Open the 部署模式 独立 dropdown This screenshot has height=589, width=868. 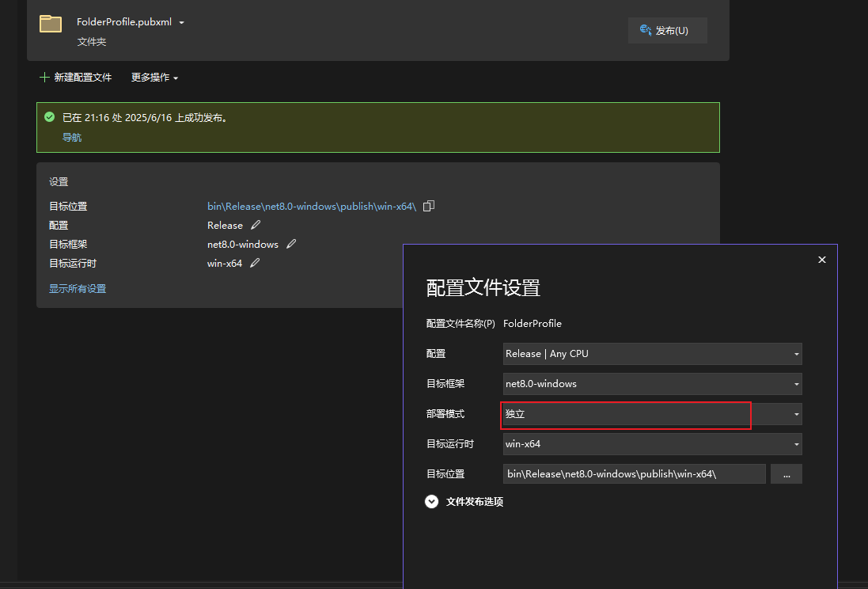click(653, 414)
